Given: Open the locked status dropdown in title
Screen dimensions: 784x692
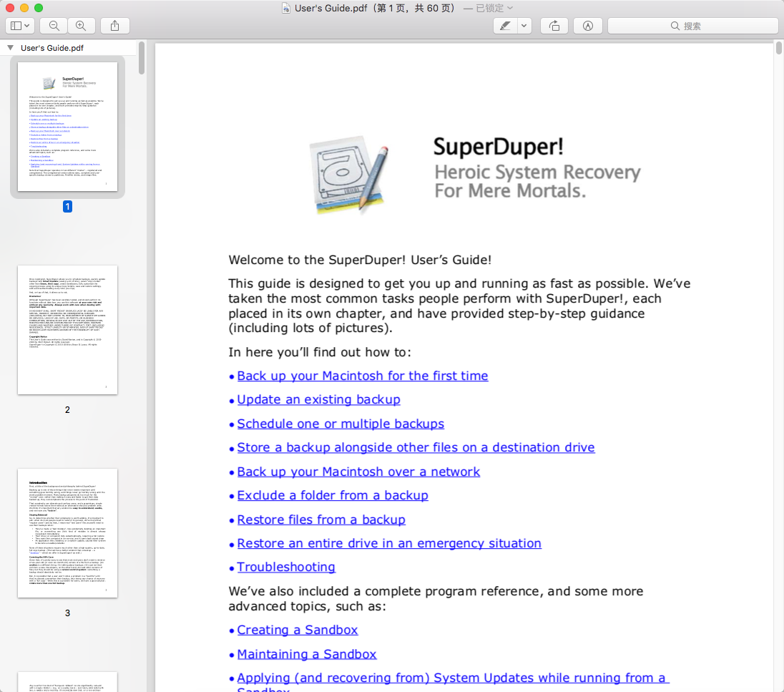Looking at the screenshot, I should pyautogui.click(x=494, y=8).
